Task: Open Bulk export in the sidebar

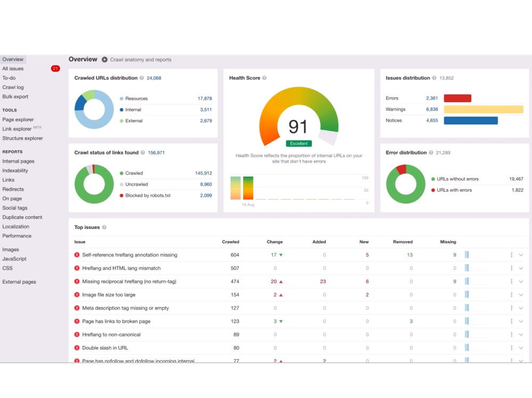Action: [15, 97]
